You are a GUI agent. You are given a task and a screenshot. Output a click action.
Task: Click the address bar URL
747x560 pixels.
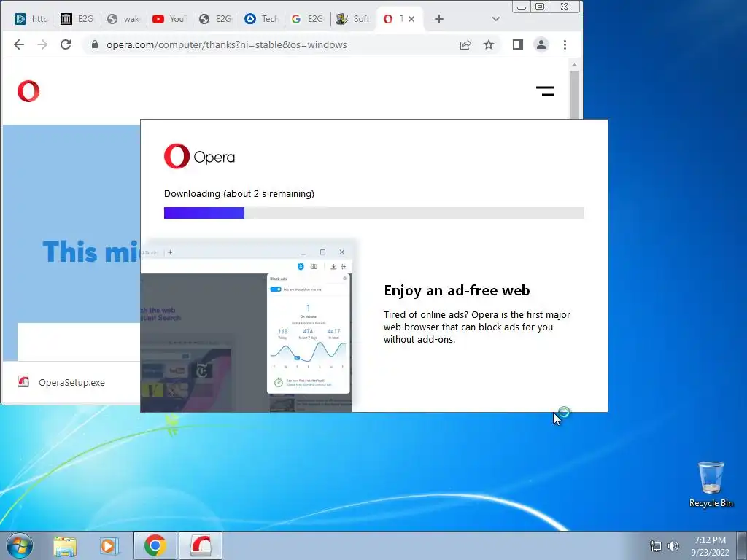coord(226,44)
